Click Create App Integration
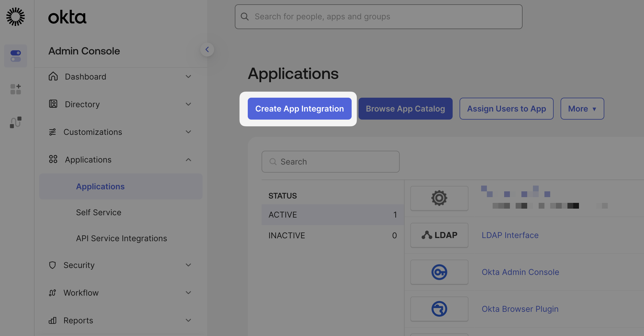Screen dimensions: 644x336 point(299,109)
